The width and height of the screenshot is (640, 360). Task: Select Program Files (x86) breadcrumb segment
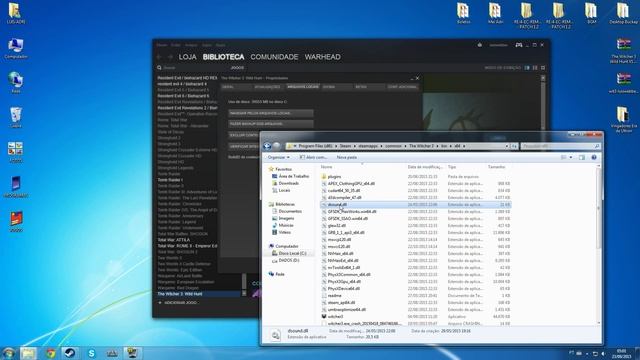(x=315, y=146)
